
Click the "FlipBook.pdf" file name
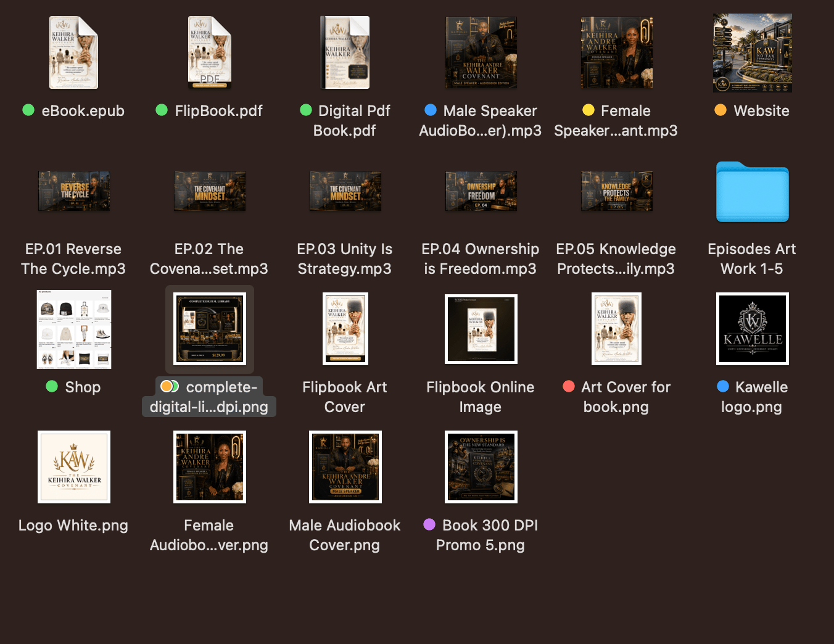[218, 111]
